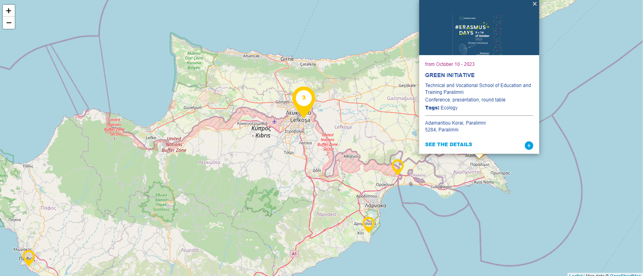Open the cluster marker showing 3 events

[x=303, y=101]
